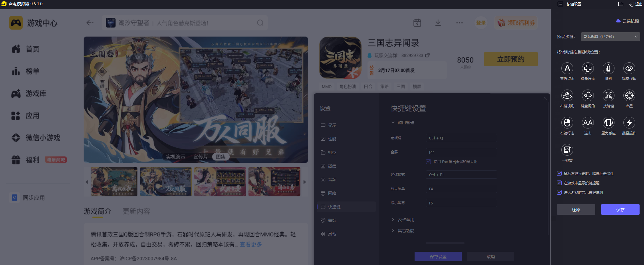Click the back arrow in Game Center
The width and height of the screenshot is (644, 265).
[90, 23]
